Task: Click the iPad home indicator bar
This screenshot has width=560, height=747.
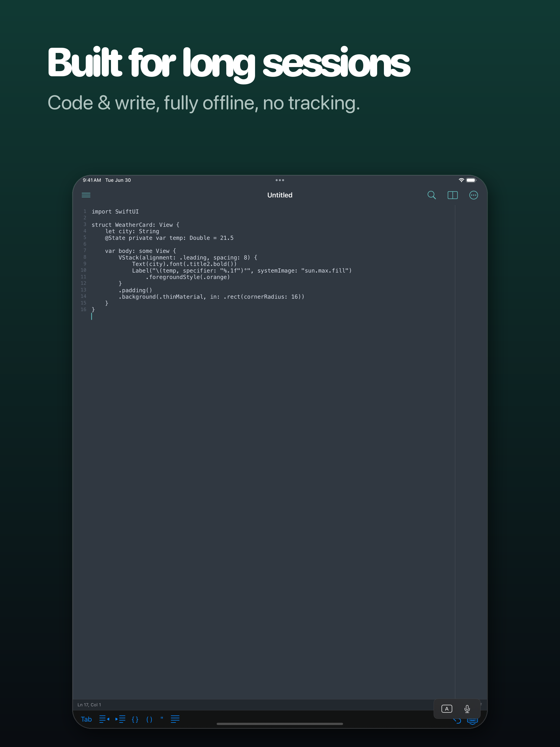Action: click(x=280, y=724)
